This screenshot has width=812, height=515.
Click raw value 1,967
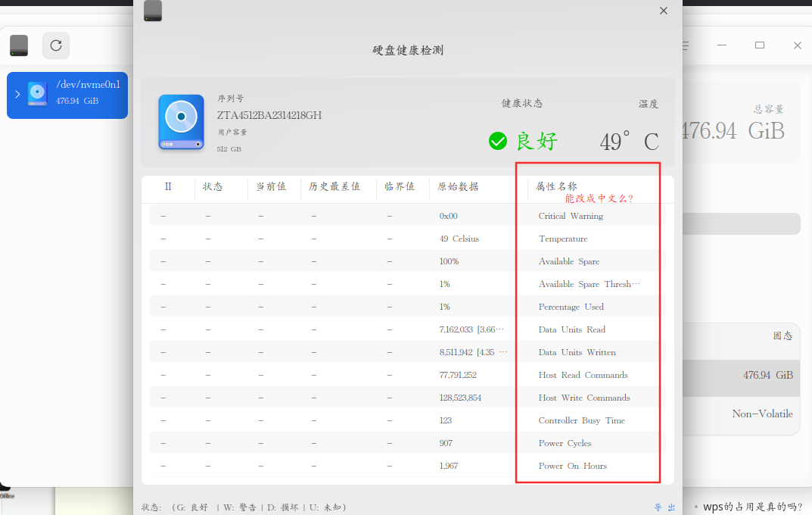[449, 467]
